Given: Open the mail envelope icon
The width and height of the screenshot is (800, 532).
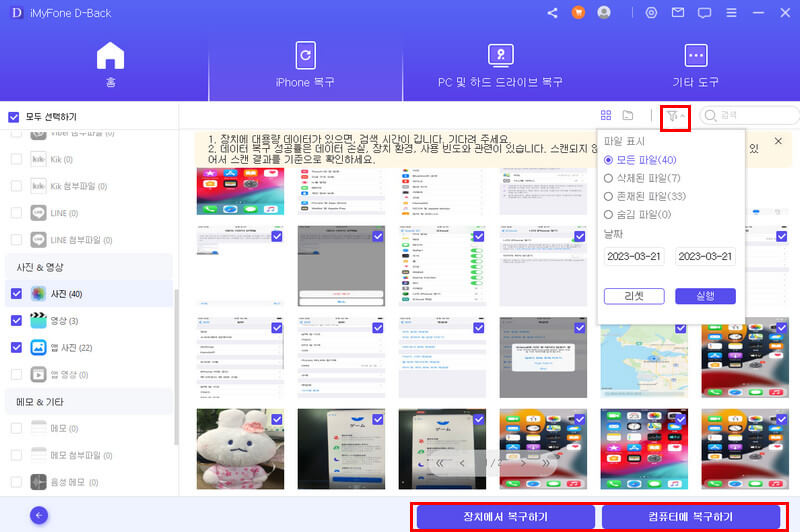Looking at the screenshot, I should click(678, 13).
